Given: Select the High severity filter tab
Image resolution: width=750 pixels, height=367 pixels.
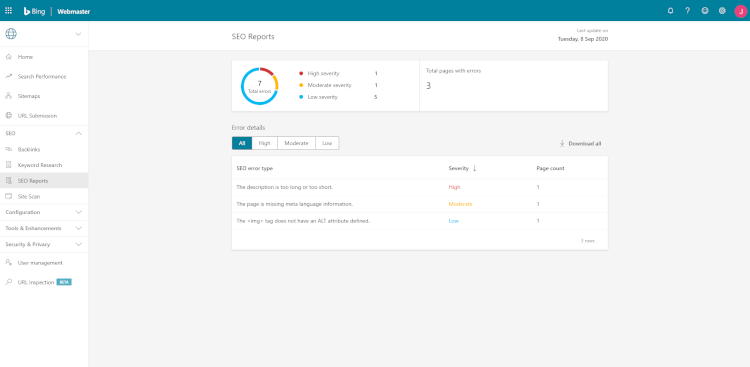Looking at the screenshot, I should tap(265, 143).
